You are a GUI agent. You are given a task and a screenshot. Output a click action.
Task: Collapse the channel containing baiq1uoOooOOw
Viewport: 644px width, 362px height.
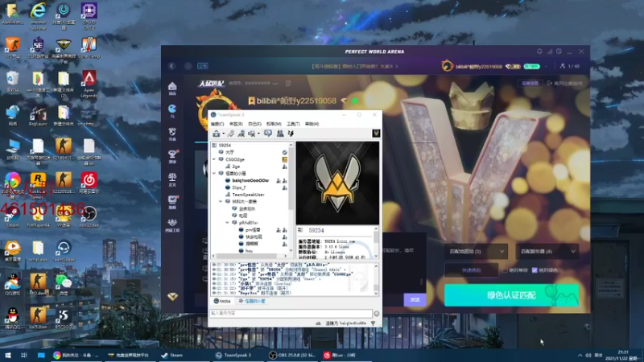[x=214, y=174]
